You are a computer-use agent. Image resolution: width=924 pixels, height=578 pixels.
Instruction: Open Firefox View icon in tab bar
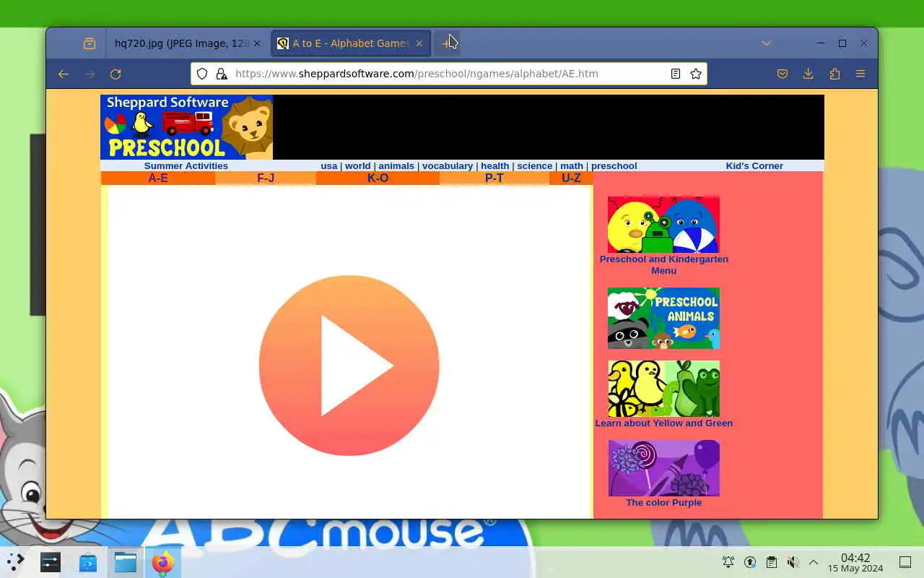pyautogui.click(x=90, y=43)
